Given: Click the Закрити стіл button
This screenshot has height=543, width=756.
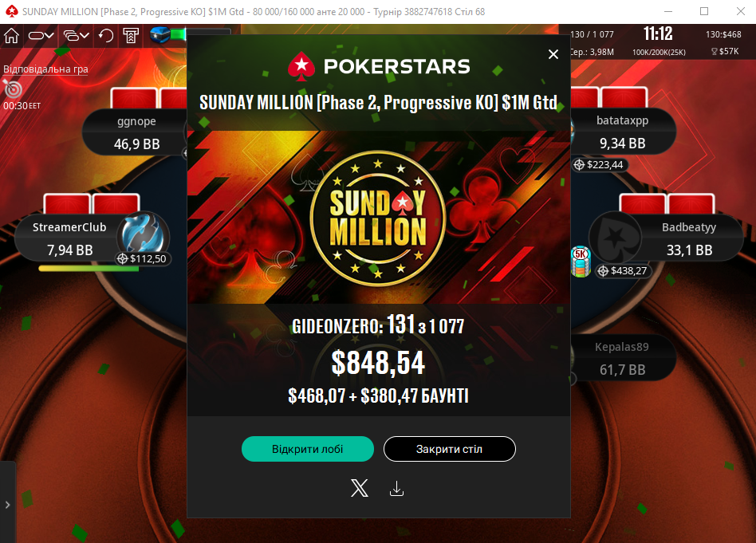Looking at the screenshot, I should coord(449,449).
